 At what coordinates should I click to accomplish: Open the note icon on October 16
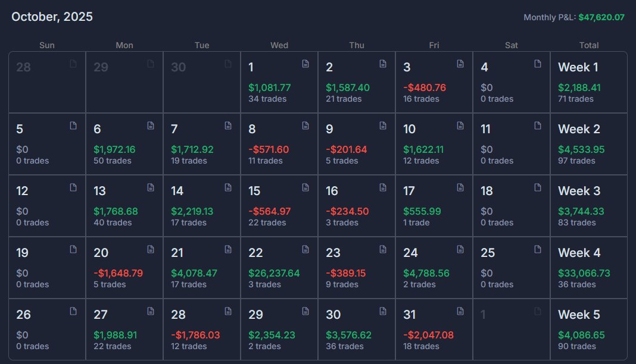pos(383,187)
